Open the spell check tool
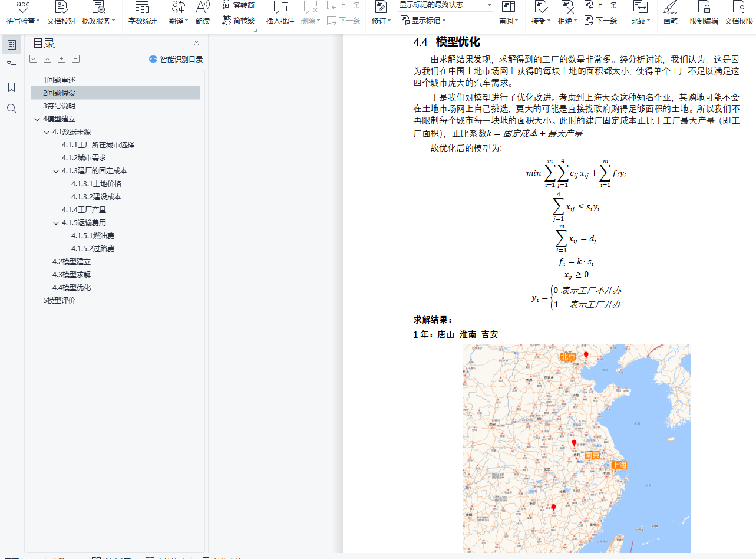This screenshot has height=559, width=756. (23, 13)
